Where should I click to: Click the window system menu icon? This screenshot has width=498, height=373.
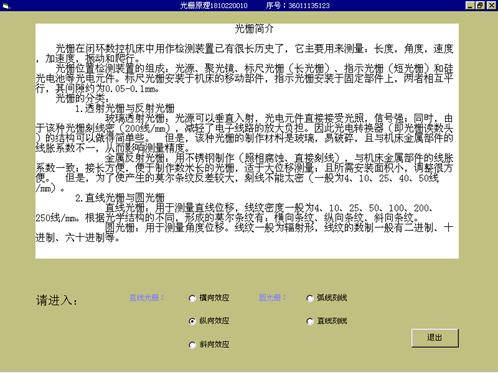6,6
